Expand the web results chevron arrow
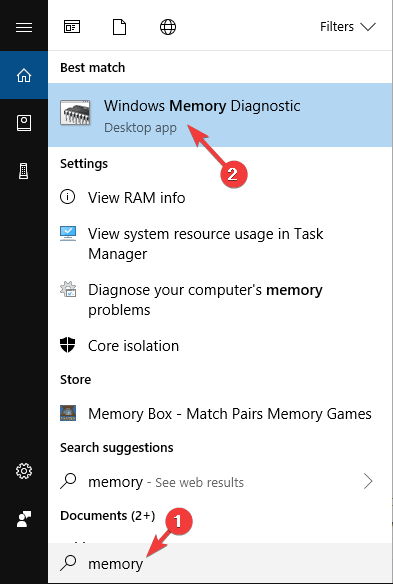 [x=368, y=481]
